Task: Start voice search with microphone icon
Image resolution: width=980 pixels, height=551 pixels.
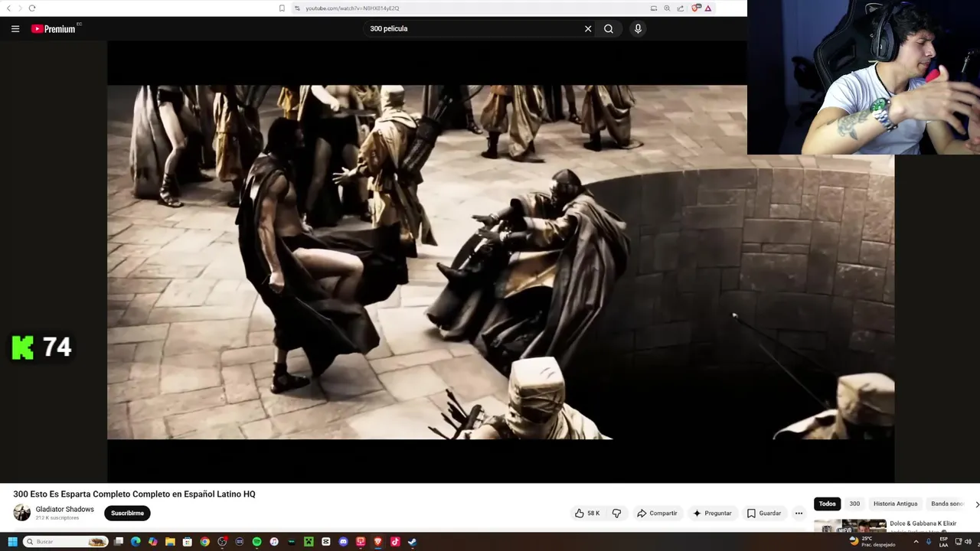Action: click(638, 29)
